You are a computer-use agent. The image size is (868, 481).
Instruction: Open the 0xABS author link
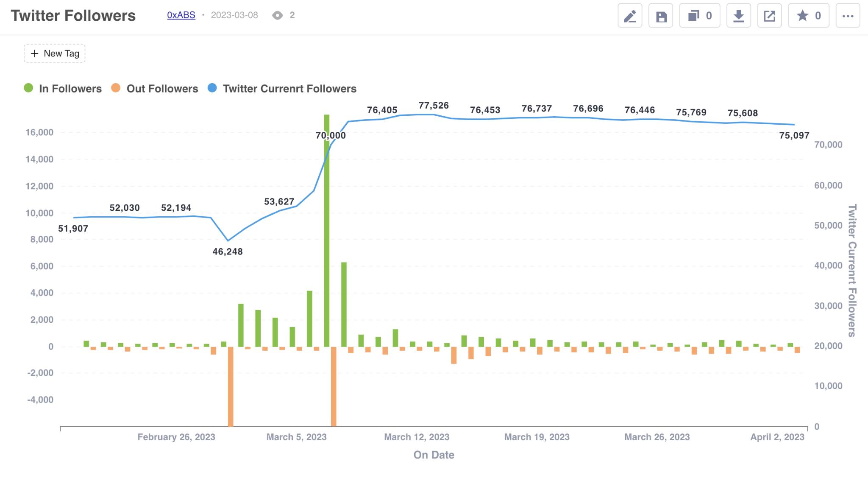tap(181, 15)
